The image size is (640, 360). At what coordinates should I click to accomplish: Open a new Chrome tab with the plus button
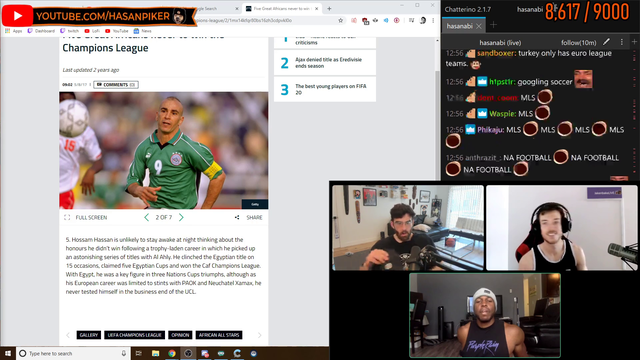click(x=329, y=9)
